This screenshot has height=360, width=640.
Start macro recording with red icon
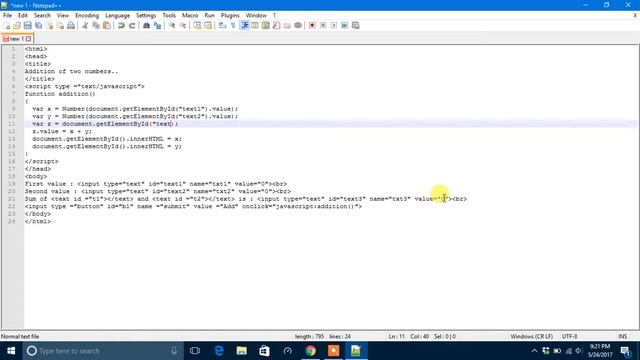pyautogui.click(x=312, y=25)
